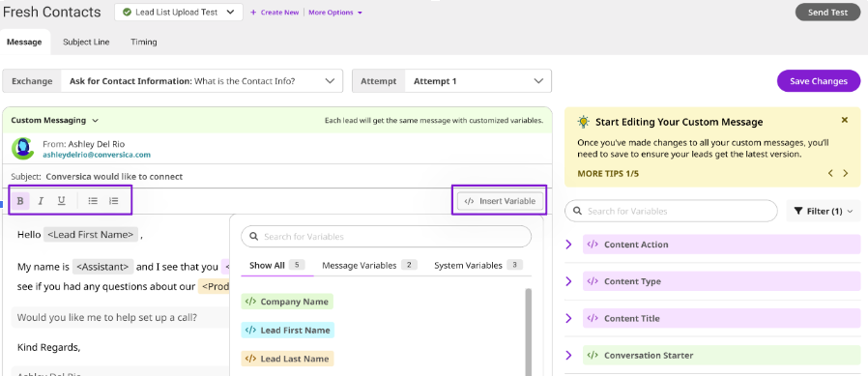
Task: Click the right panel variables search field
Action: [671, 211]
